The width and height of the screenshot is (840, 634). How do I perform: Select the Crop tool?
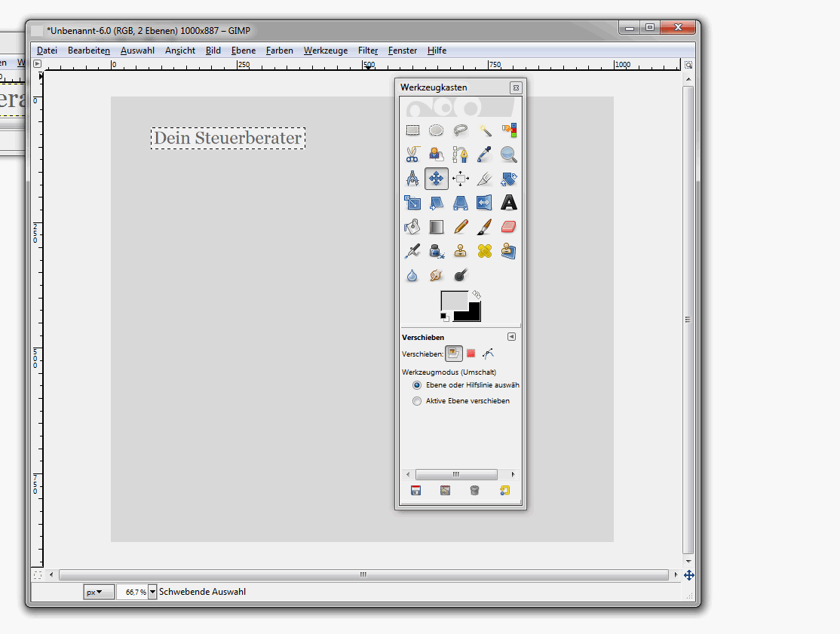(485, 179)
